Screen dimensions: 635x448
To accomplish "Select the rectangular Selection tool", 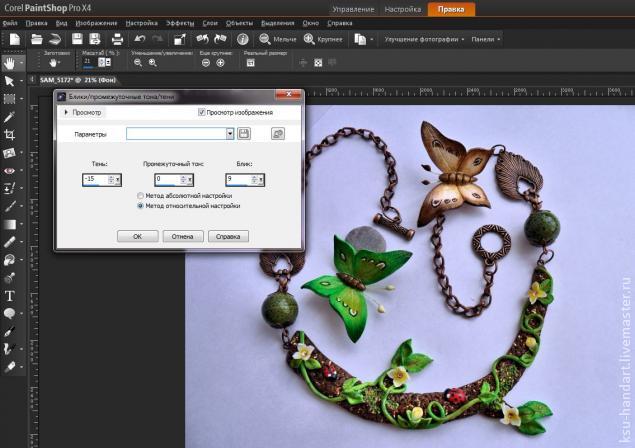I will pos(9,99).
